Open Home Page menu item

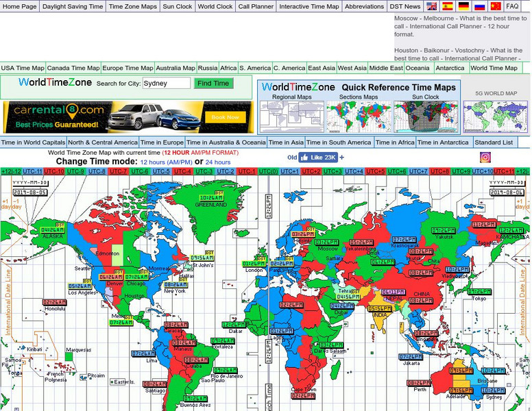coord(20,6)
